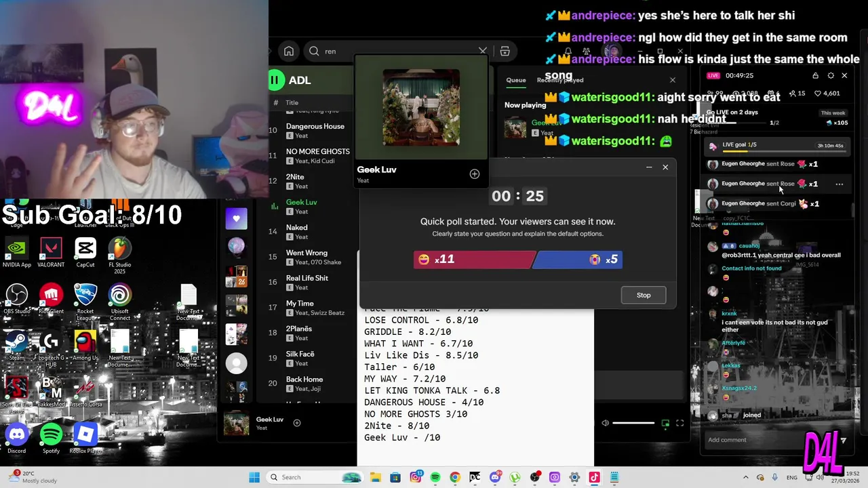This screenshot has height=488, width=868.
Task: Open Roblox Player desktop icon
Action: [x=85, y=439]
